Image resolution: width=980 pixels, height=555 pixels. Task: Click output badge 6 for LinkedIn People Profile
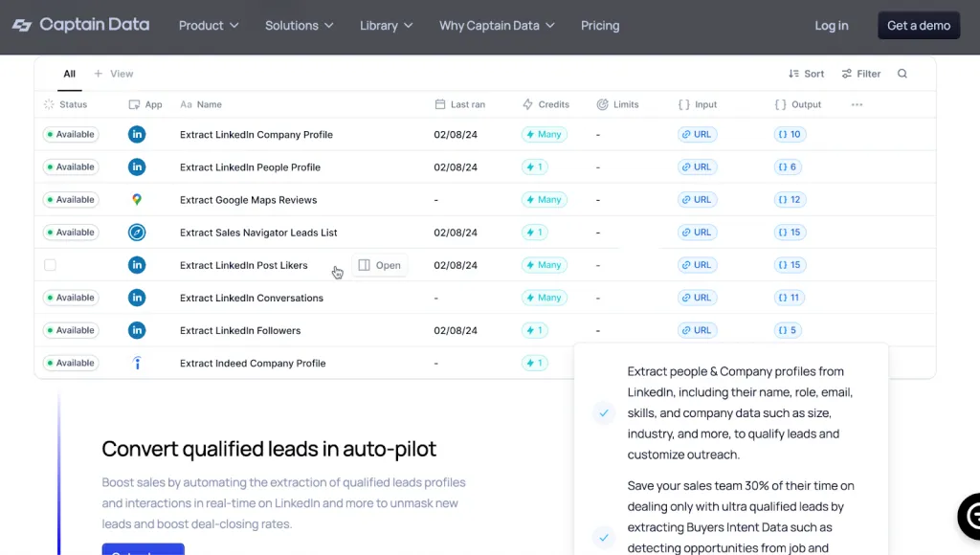(788, 166)
